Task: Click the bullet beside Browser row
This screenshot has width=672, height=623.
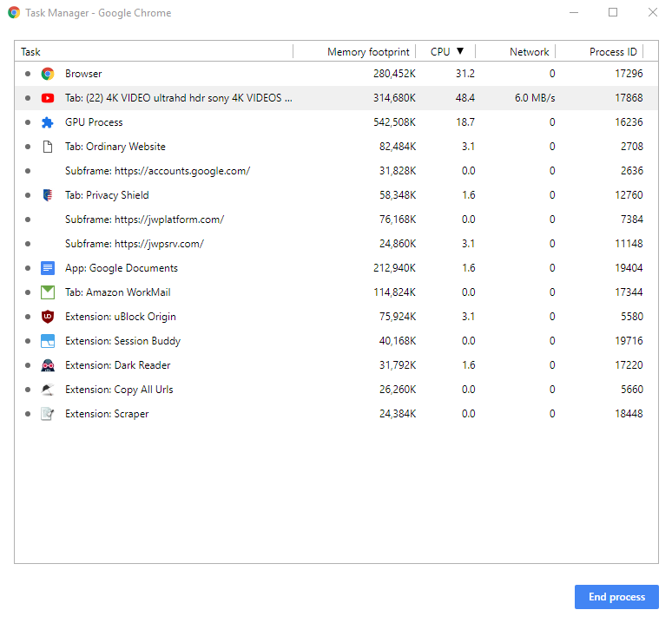Action: click(x=28, y=74)
